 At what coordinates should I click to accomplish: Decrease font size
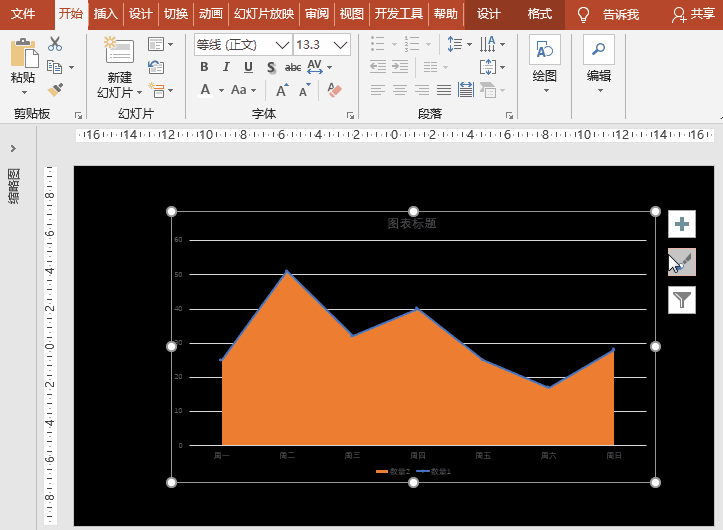305,90
